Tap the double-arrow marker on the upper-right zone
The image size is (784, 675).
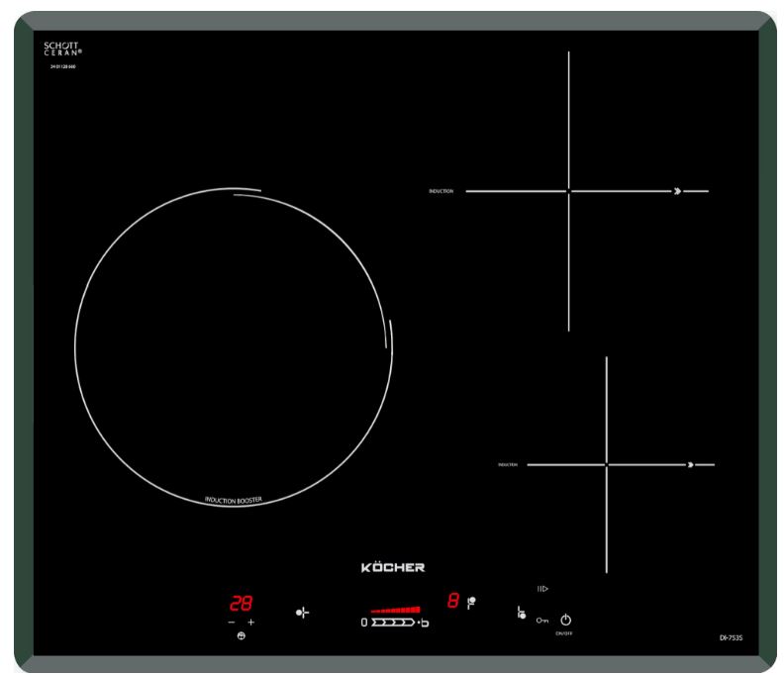pos(677,191)
